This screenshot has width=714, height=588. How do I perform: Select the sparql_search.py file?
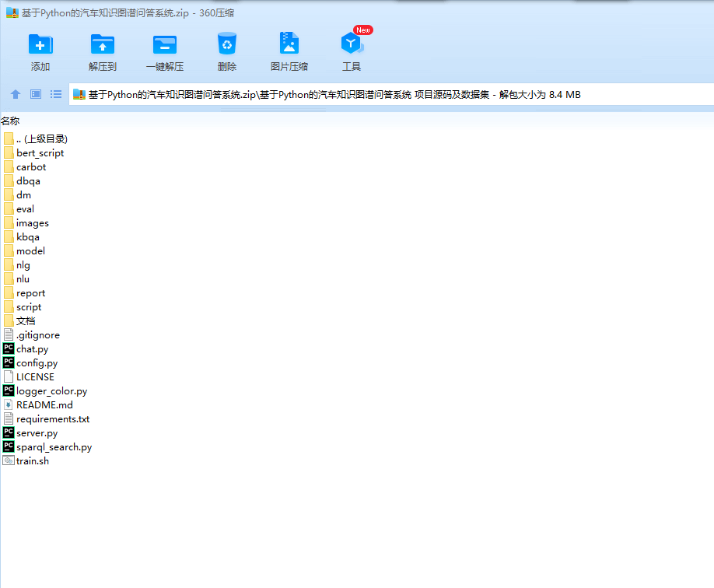tap(47, 447)
